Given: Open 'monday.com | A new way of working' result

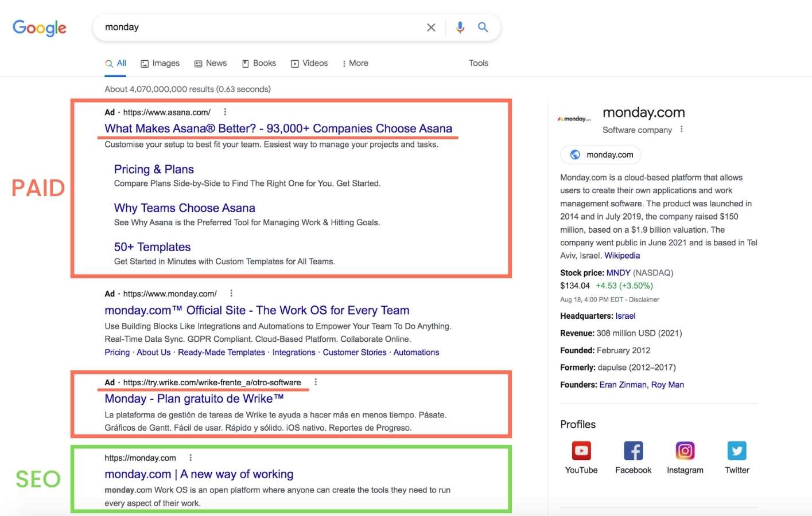Looking at the screenshot, I should coord(199,474).
